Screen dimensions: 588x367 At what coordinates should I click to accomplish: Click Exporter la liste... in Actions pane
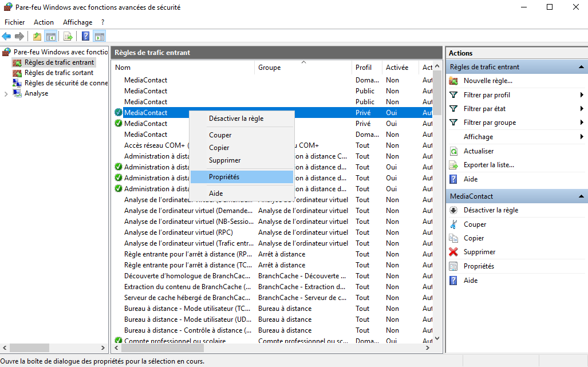[488, 165]
